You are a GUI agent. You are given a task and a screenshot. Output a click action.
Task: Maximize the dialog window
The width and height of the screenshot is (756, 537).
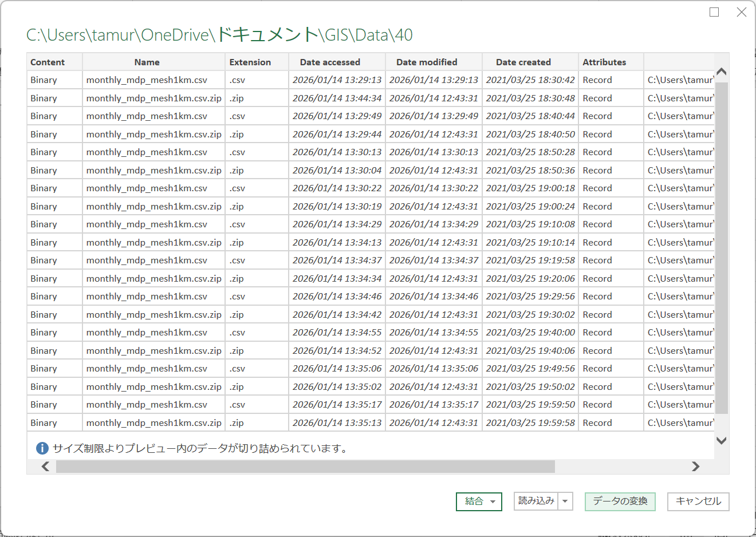pos(714,12)
